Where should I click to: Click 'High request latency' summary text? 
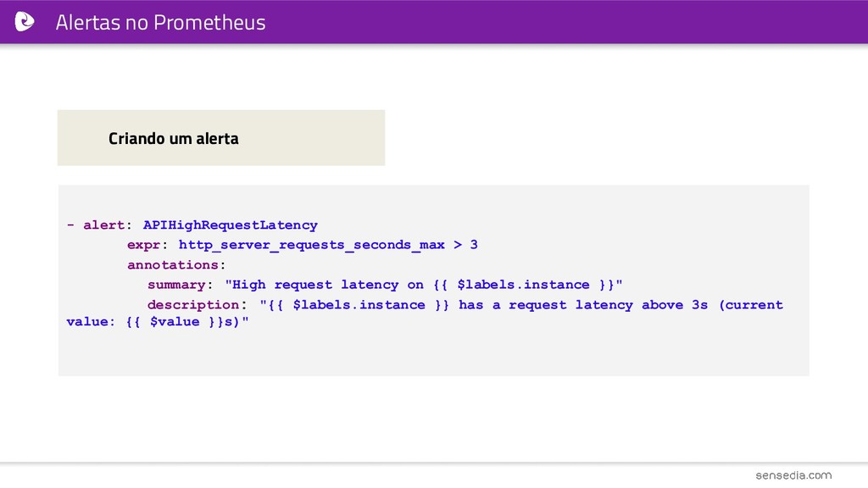[x=315, y=285]
